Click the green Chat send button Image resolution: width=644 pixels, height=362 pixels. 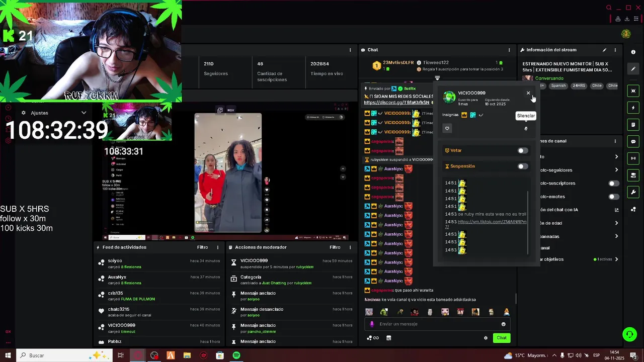pyautogui.click(x=502, y=338)
